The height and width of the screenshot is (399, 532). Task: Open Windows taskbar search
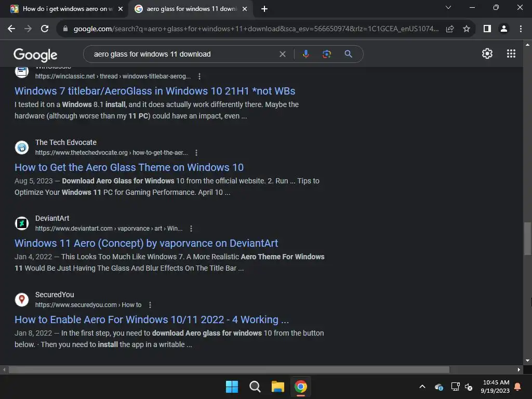click(255, 387)
